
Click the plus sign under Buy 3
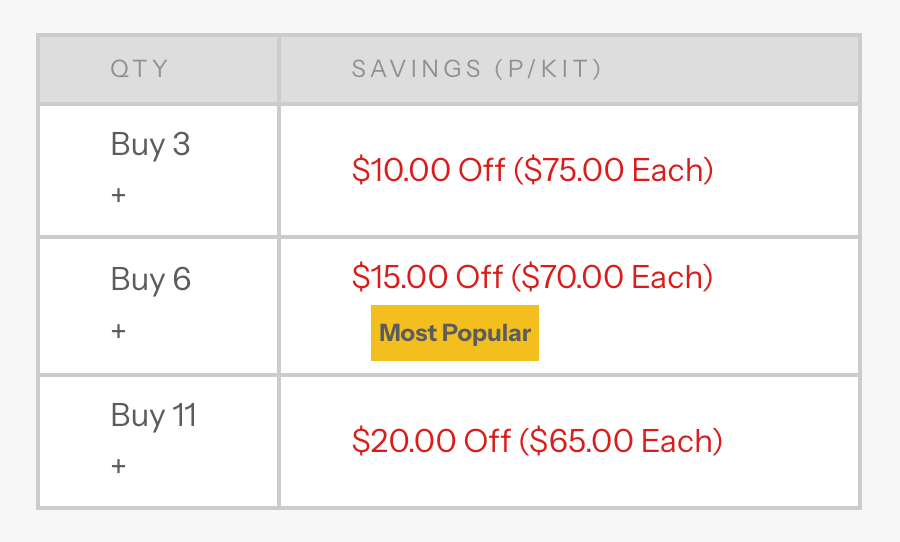coord(118,195)
